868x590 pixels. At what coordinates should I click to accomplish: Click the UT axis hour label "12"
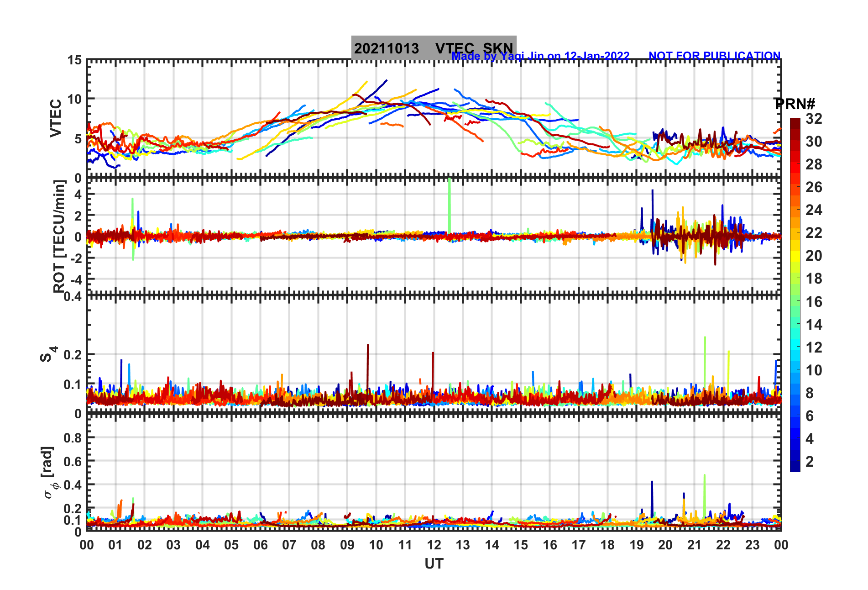[x=434, y=545]
